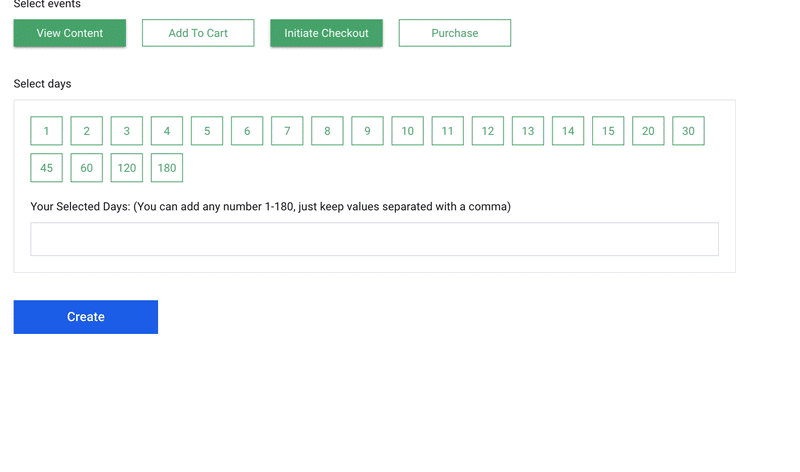Screen dimensions: 800x472
Task: Pick the 120 day option
Action: pyautogui.click(x=127, y=168)
